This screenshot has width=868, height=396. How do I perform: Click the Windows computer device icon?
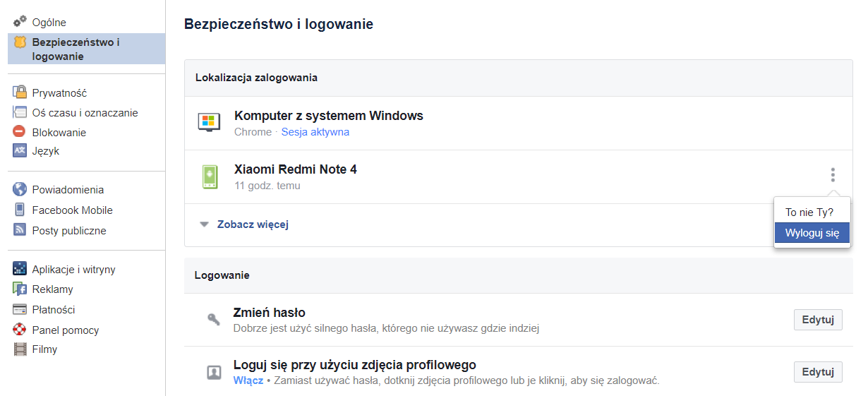pyautogui.click(x=209, y=122)
